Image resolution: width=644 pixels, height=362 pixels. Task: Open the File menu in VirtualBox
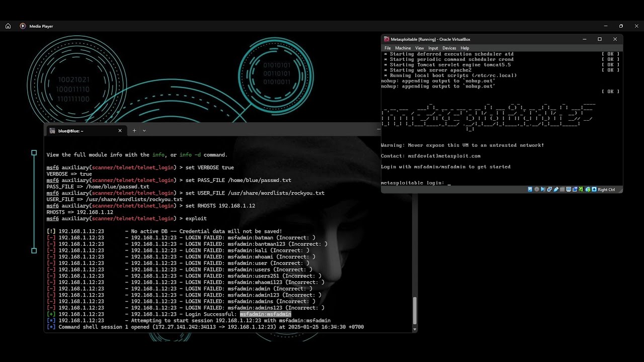coord(387,48)
